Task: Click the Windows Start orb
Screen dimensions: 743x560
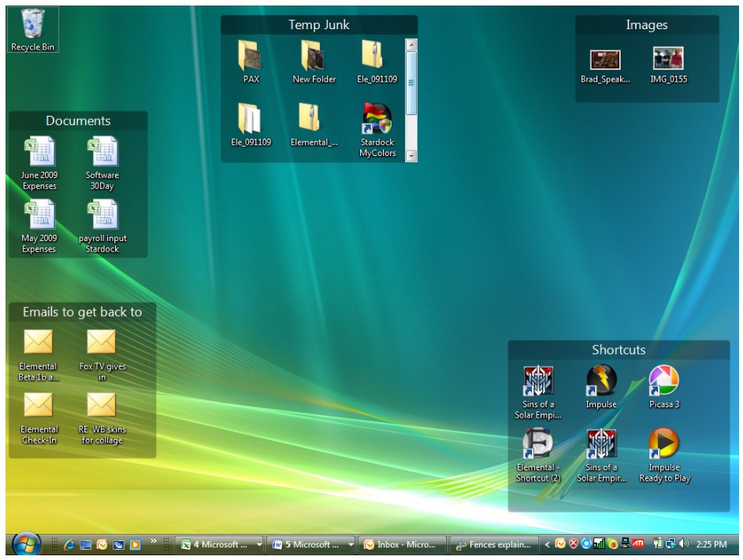Action: click(x=27, y=544)
